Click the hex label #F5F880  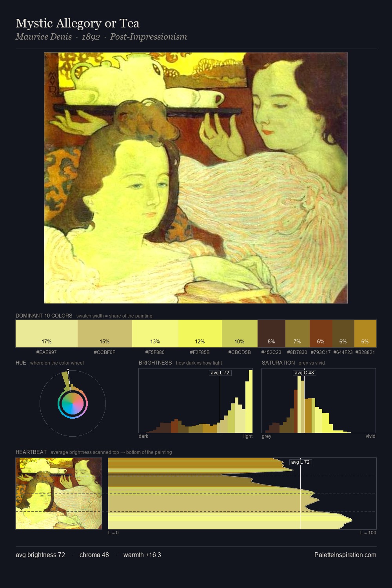coord(155,352)
